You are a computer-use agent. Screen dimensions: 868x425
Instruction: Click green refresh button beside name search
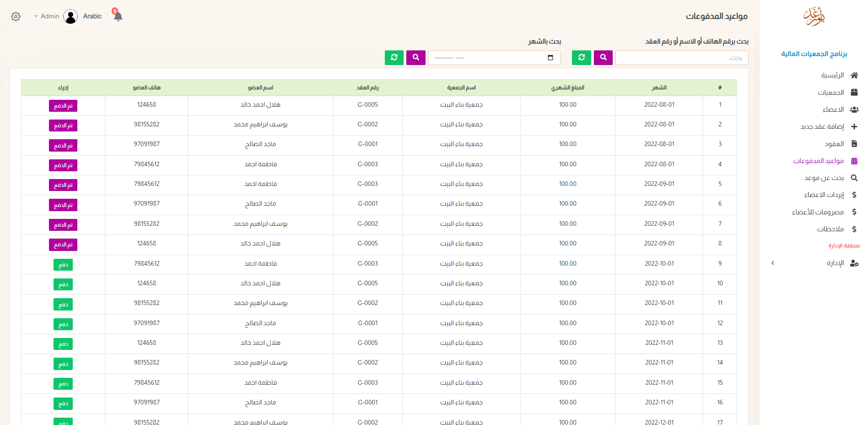coord(581,58)
